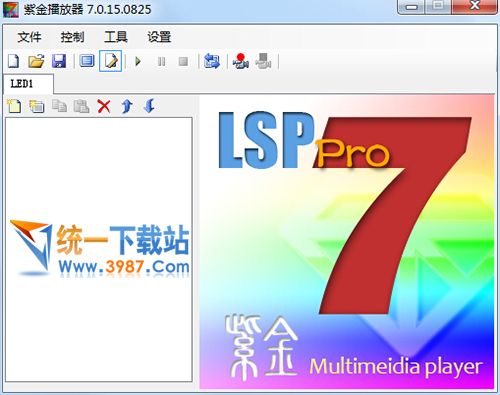The image size is (500, 395).
Task: Click the display window icon in the toolbar
Action: tap(87, 61)
